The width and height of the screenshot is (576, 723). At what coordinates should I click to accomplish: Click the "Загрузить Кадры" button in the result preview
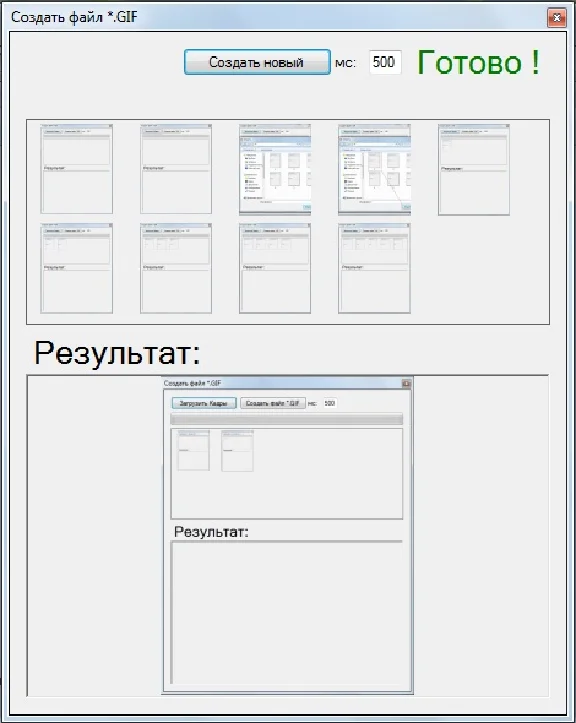204,403
